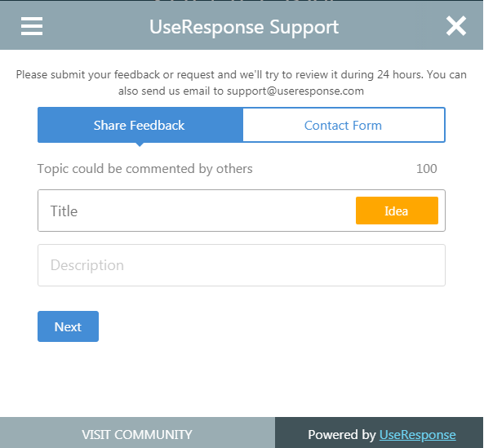The width and height of the screenshot is (484, 448).
Task: Focus the Description text field
Action: [x=242, y=265]
